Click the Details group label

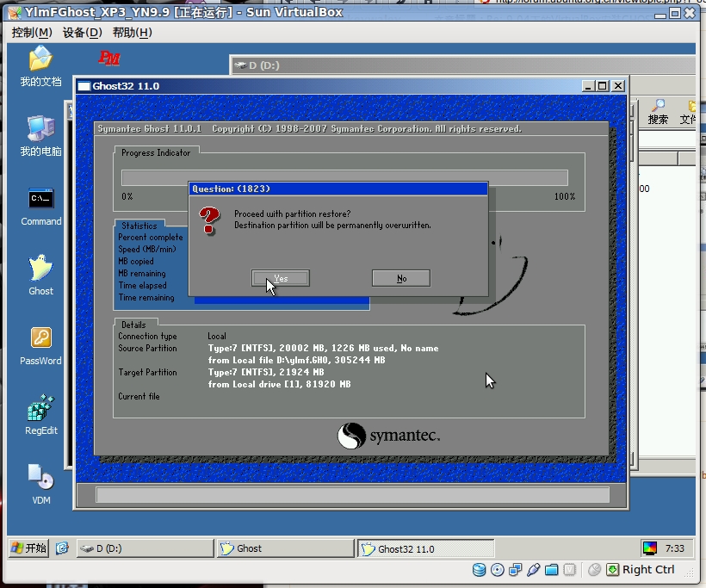pos(133,325)
